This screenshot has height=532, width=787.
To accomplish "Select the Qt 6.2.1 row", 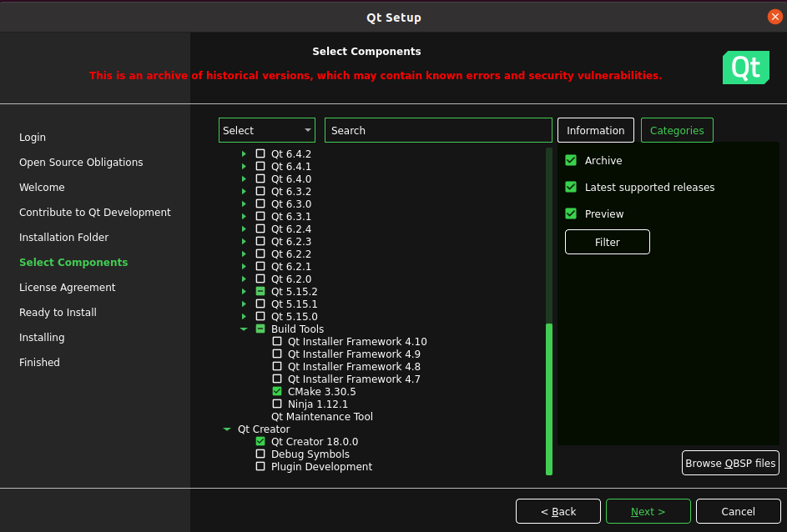I will (291, 267).
